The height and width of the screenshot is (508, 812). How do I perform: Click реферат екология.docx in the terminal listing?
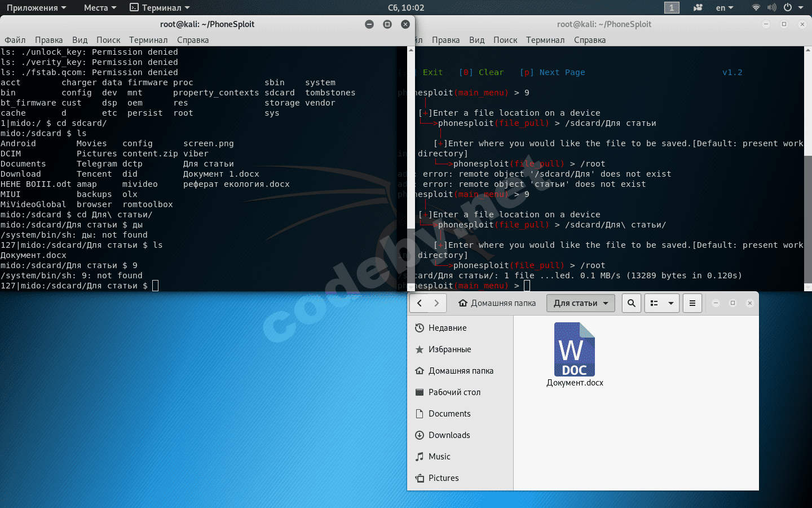pyautogui.click(x=236, y=184)
